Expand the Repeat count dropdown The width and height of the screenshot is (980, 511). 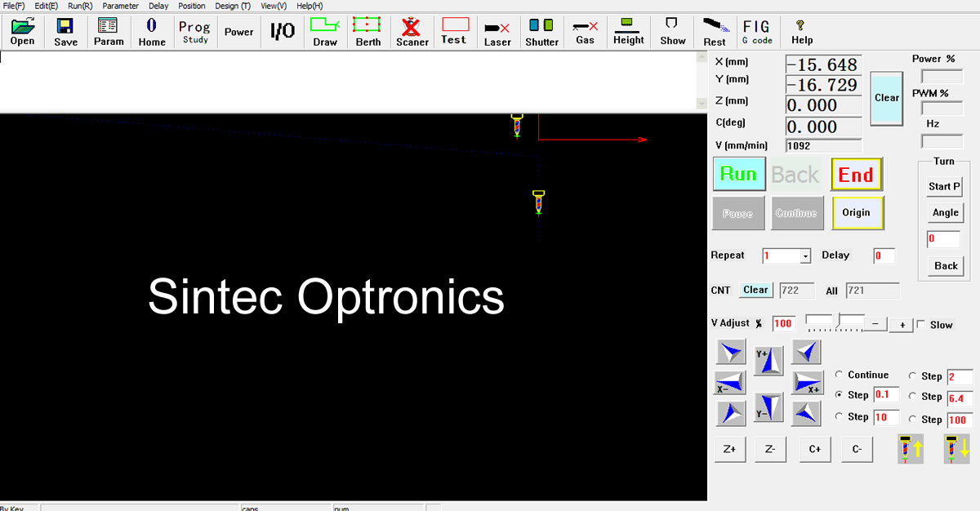(x=805, y=256)
